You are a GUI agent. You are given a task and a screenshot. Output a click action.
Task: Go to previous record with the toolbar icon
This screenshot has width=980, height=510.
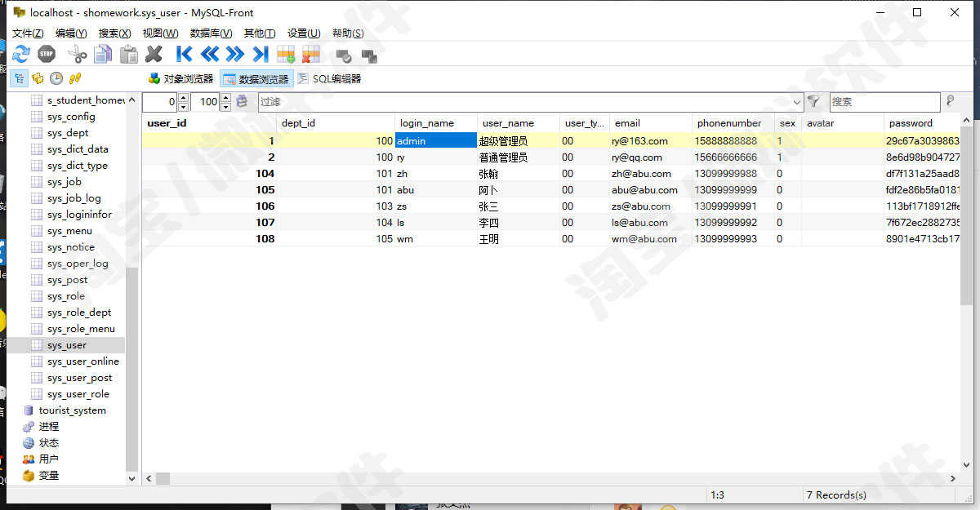click(x=210, y=55)
